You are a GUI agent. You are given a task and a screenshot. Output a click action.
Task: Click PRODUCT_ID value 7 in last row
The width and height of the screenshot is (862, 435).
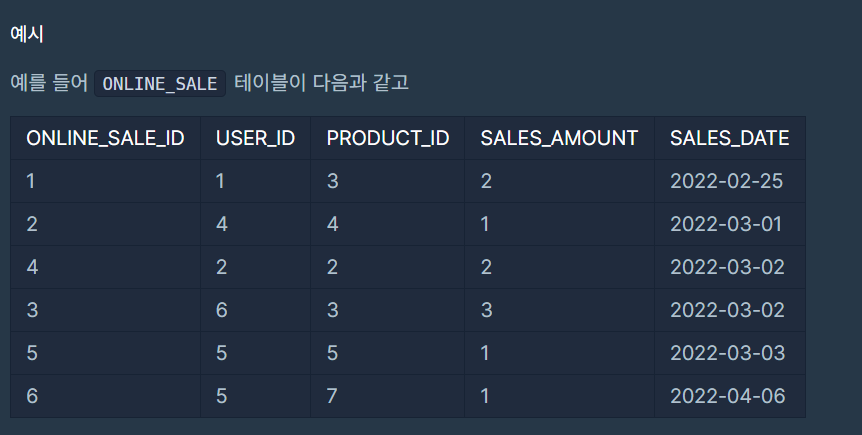point(388,396)
